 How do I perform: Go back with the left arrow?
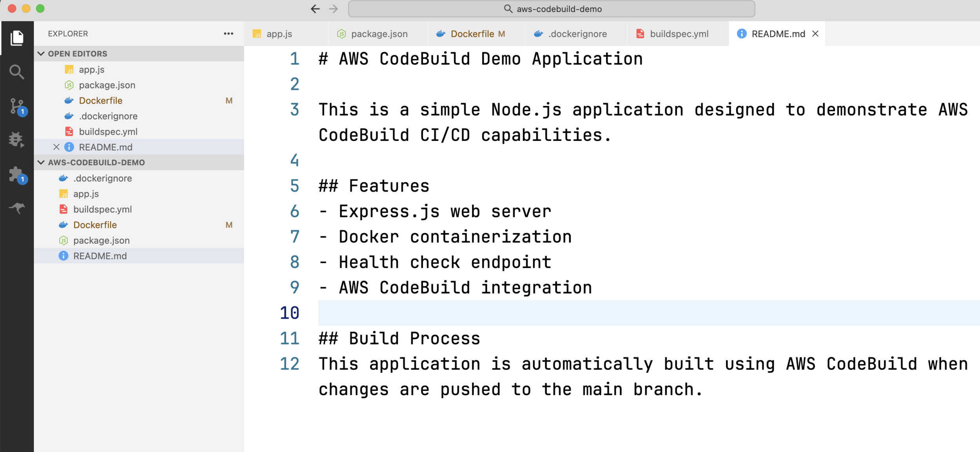pyautogui.click(x=315, y=9)
